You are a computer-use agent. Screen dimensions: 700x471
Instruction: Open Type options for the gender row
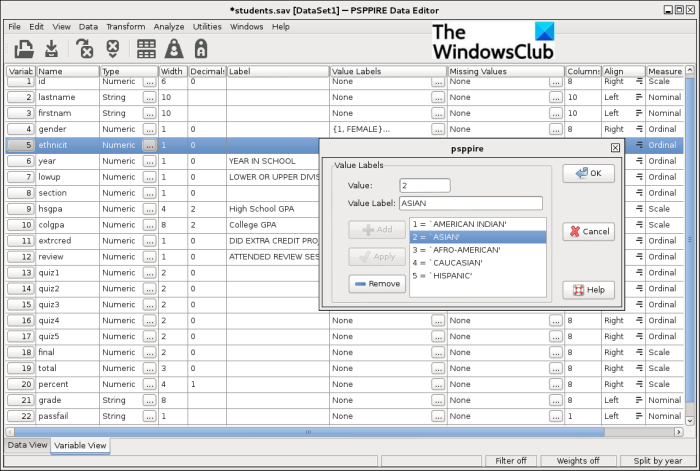[x=150, y=129]
